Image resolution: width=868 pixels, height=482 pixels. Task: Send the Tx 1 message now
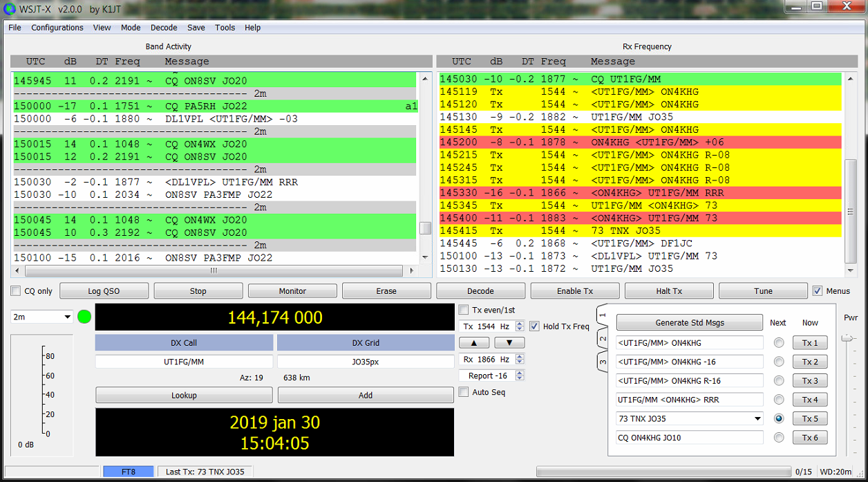pos(810,343)
